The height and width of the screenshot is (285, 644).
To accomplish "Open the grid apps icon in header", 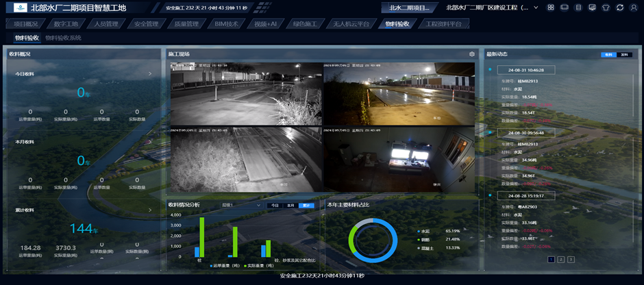I will 551,8.
